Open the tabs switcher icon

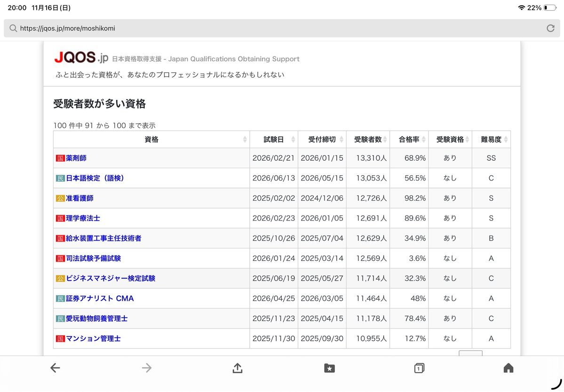coord(419,368)
